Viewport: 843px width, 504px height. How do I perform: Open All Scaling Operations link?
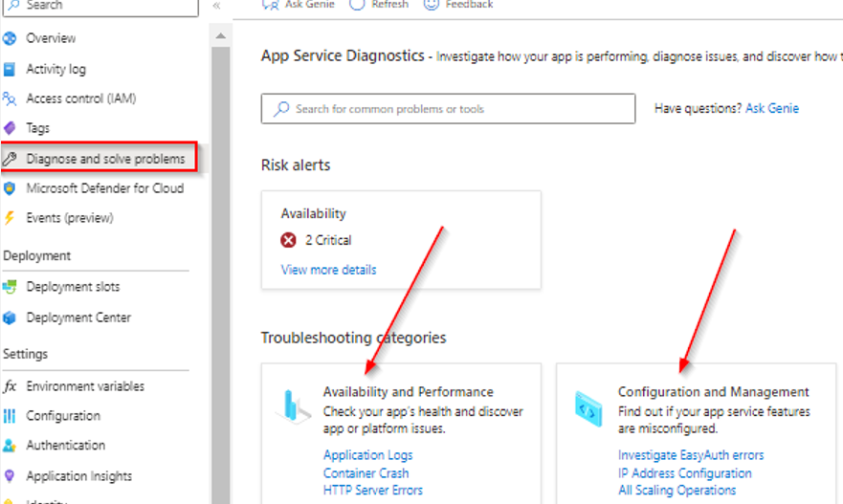[677, 490]
